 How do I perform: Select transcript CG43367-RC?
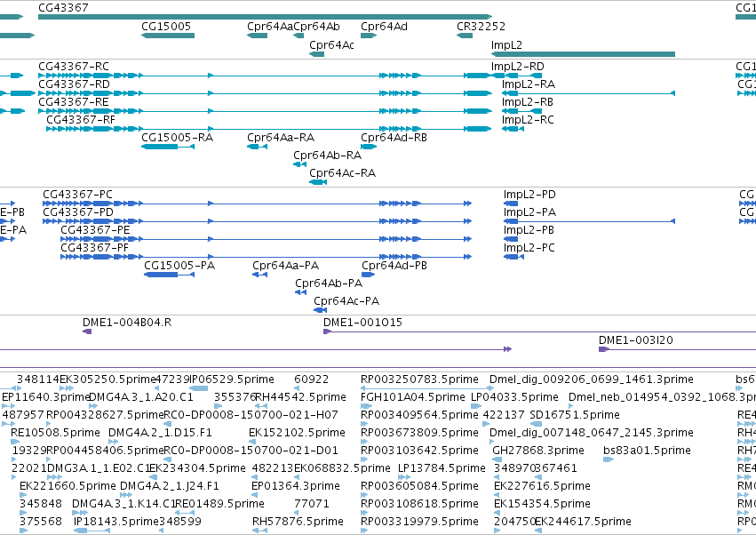pos(265,76)
